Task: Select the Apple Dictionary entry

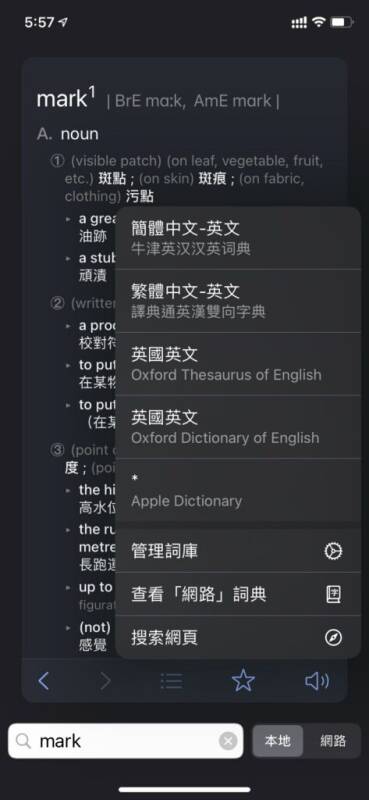Action: click(x=238, y=490)
